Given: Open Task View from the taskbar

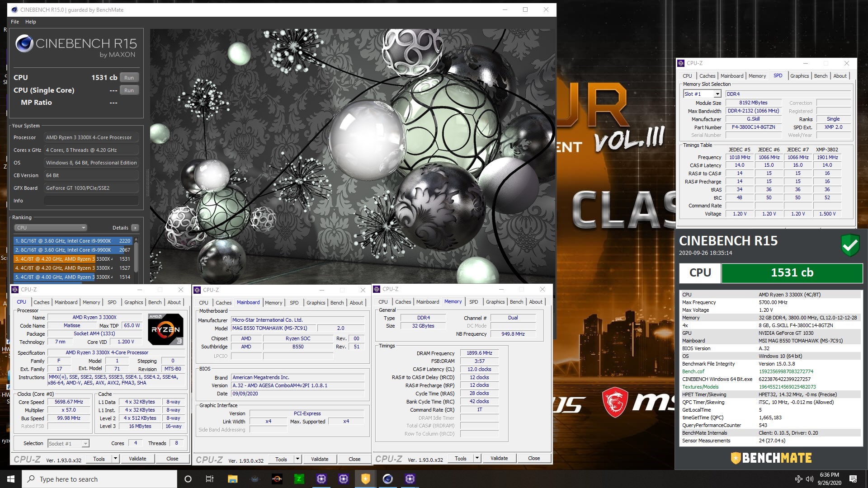Looking at the screenshot, I should tap(210, 479).
